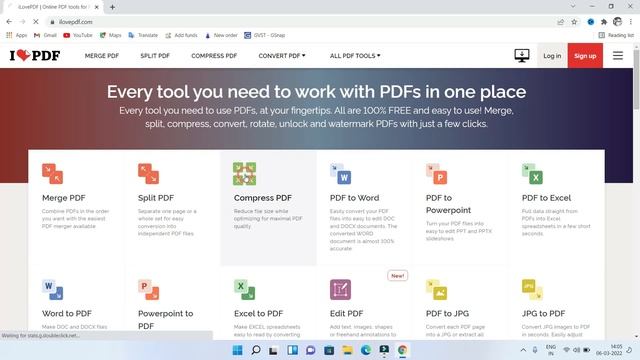Open Maps bookmark
This screenshot has width=640, height=360.
(x=111, y=36)
